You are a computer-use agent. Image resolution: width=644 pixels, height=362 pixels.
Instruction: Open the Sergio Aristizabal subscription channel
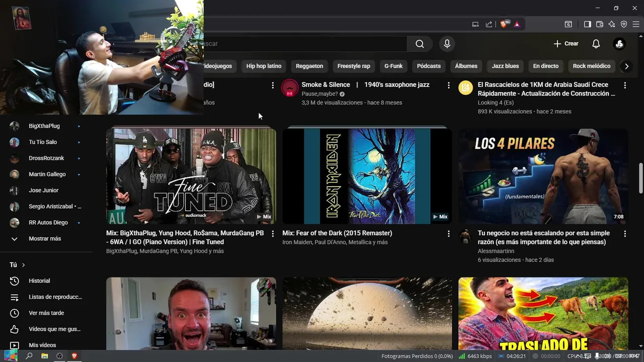click(46, 207)
